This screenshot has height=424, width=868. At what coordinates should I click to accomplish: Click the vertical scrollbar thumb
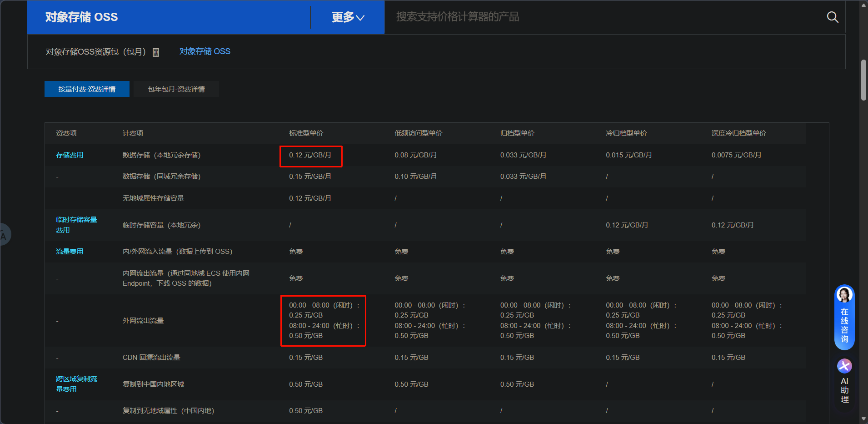click(x=863, y=80)
